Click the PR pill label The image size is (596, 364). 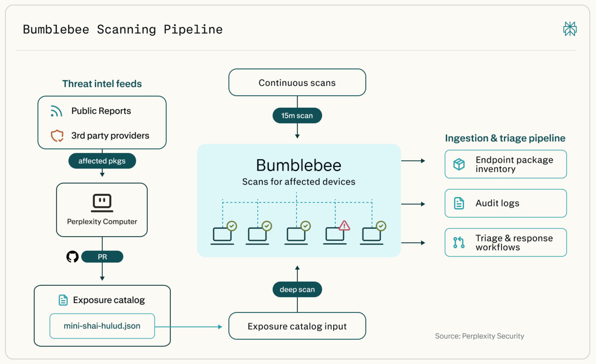(x=102, y=257)
